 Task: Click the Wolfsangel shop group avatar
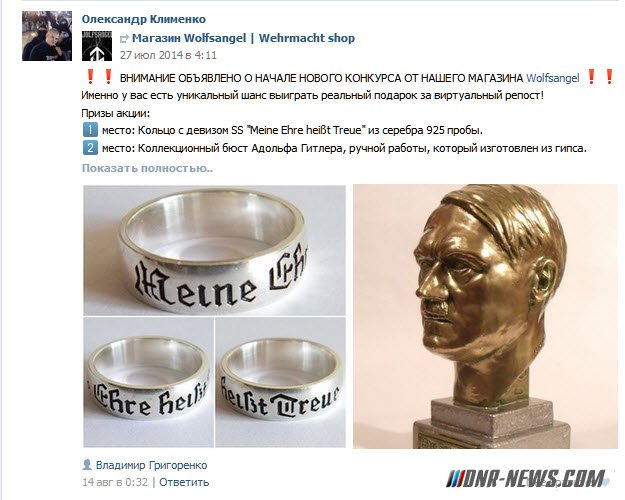point(97,46)
